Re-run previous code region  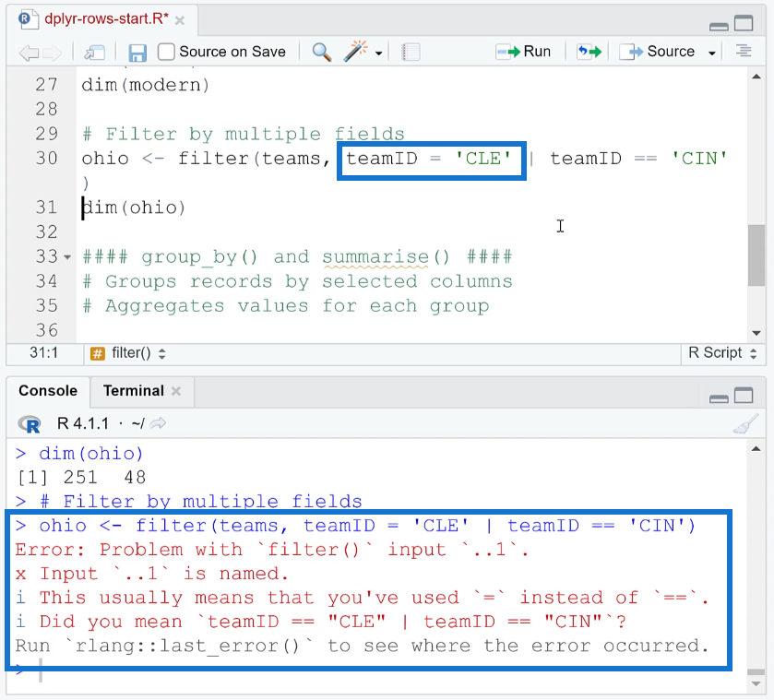pos(589,52)
